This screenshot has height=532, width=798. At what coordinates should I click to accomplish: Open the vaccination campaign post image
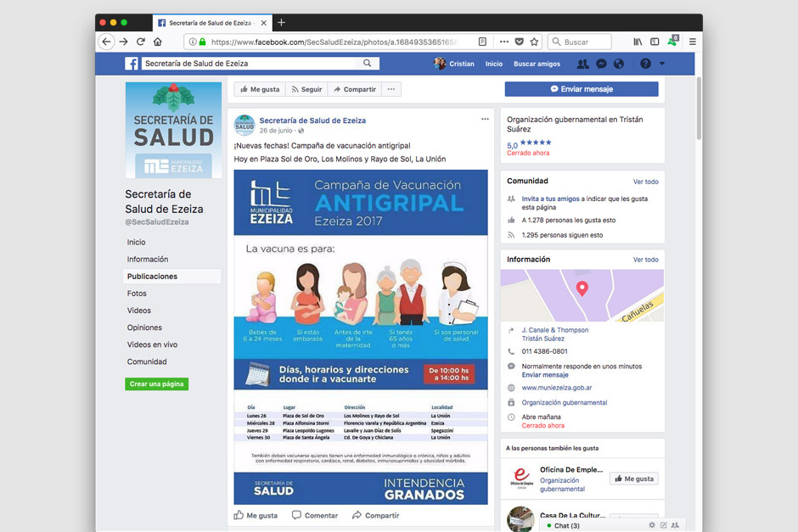[x=361, y=337]
